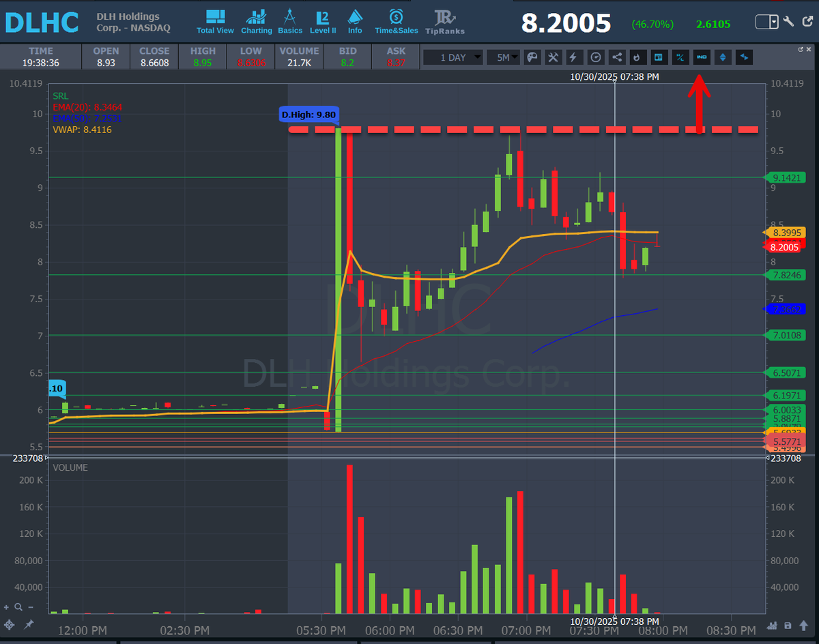The image size is (819, 644).
Task: Click the DLHC ticker symbol
Action: [42, 23]
